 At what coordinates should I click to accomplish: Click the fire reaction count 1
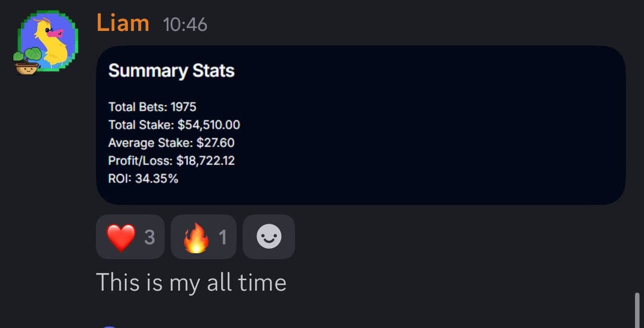tap(222, 237)
